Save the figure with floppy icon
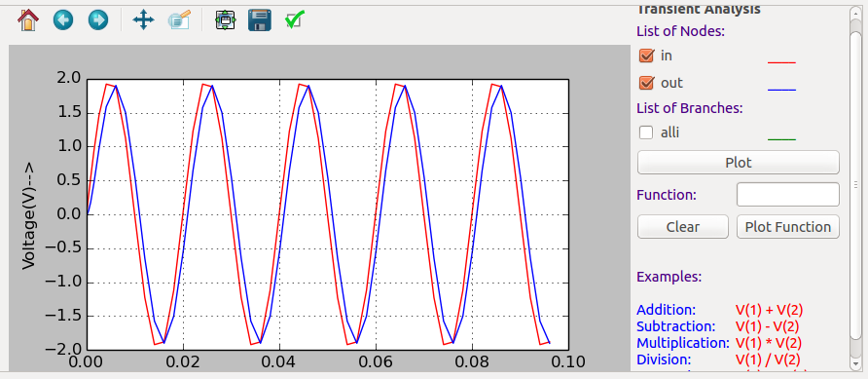 pos(260,20)
